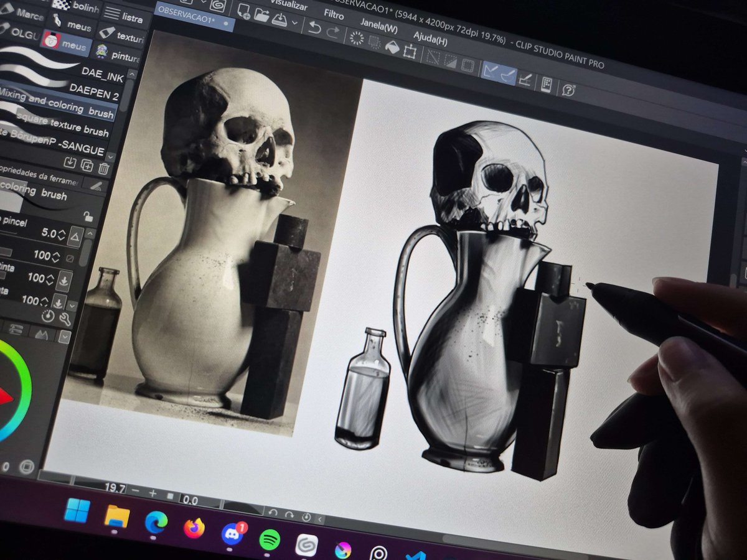Toggle the tool property lock icon
747x560 pixels.
tap(88, 216)
